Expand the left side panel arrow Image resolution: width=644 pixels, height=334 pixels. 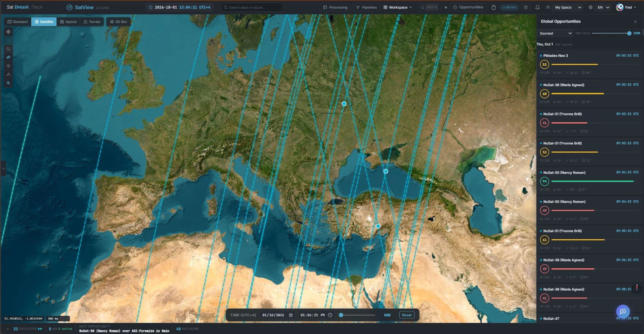click(x=3, y=168)
